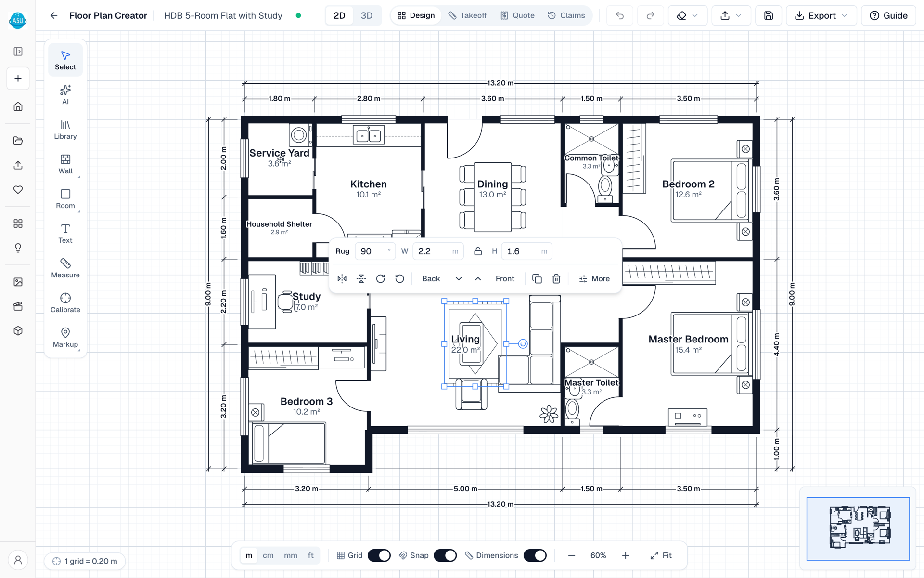Choose the Wall drawing tool

(x=65, y=164)
